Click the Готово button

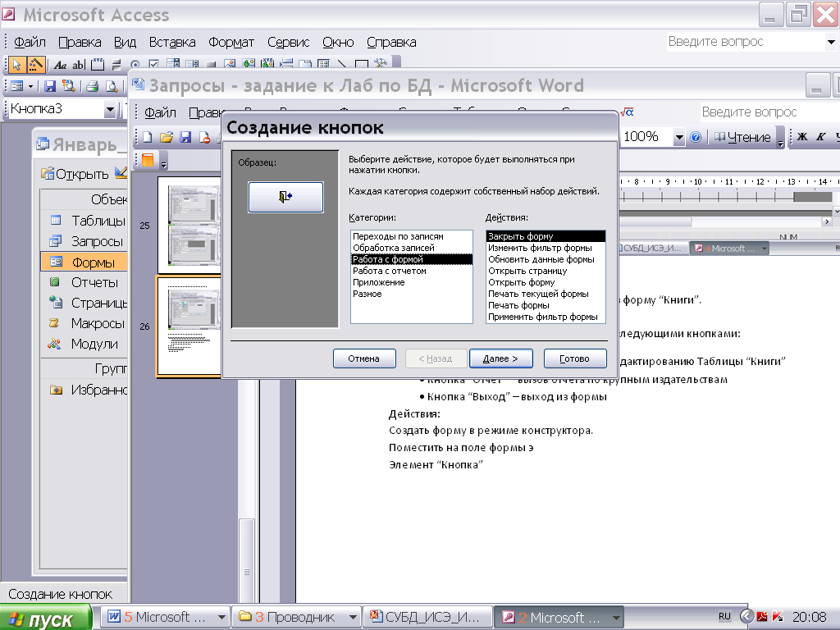point(575,358)
